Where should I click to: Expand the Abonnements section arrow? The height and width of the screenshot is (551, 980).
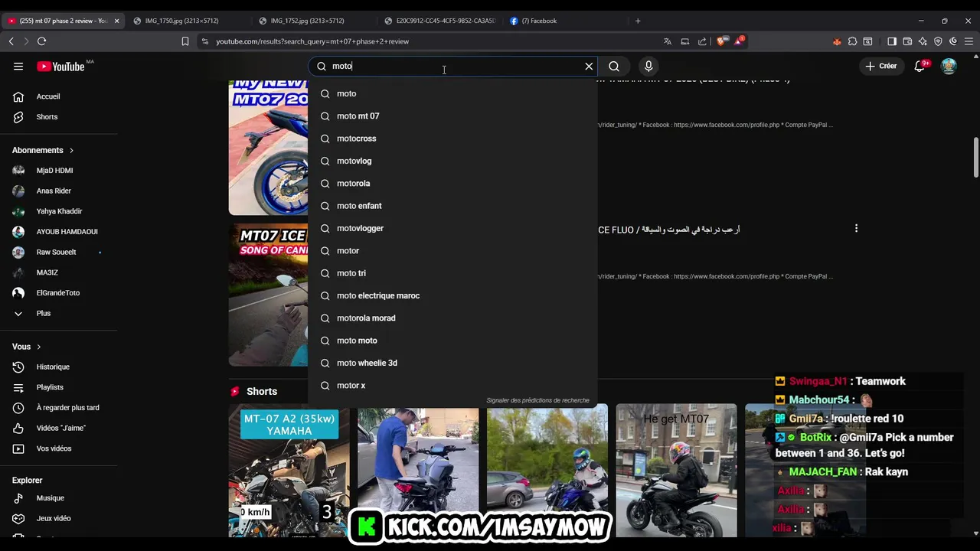(71, 151)
